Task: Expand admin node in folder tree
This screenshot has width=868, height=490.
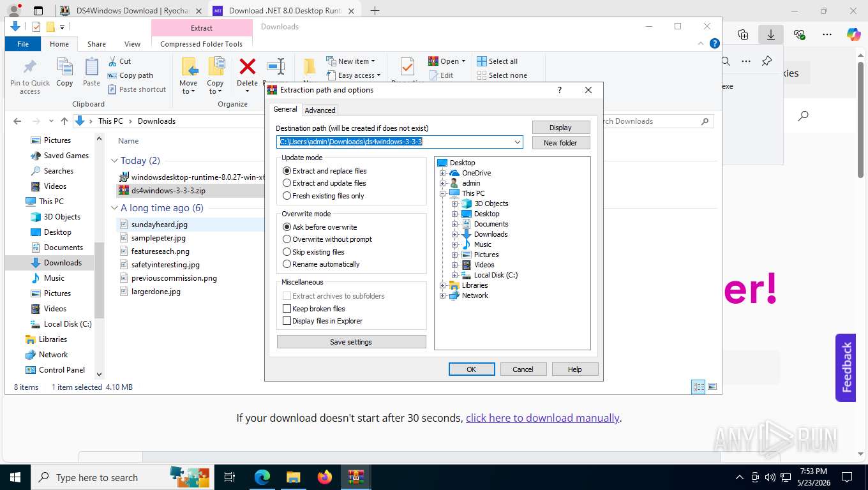Action: point(442,183)
